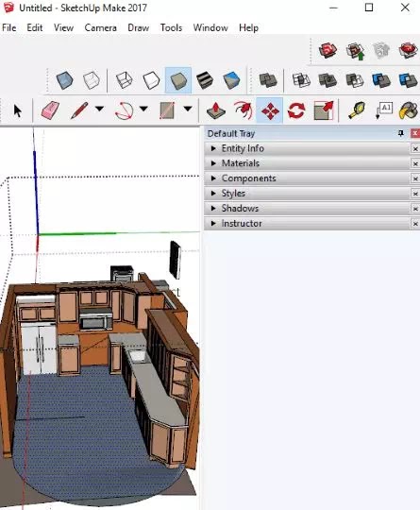Close the Entity Info panel

click(x=415, y=149)
